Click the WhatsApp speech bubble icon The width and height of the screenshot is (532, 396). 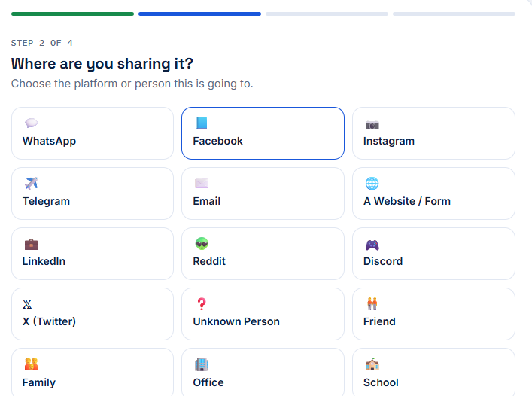coord(31,123)
